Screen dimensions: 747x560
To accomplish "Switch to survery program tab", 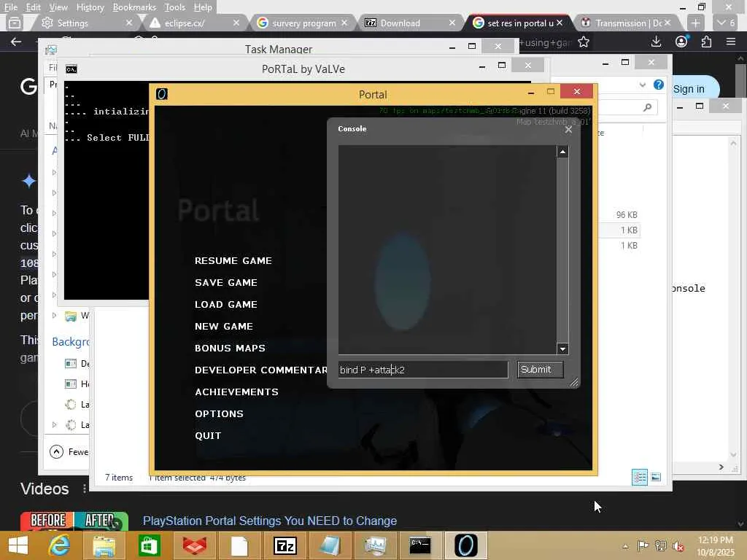I will tap(304, 23).
